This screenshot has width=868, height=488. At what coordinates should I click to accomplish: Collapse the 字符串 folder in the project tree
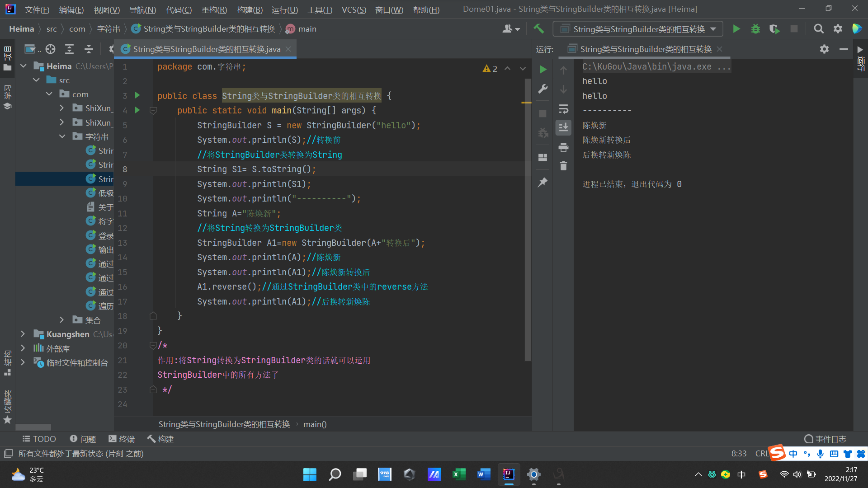(x=62, y=136)
